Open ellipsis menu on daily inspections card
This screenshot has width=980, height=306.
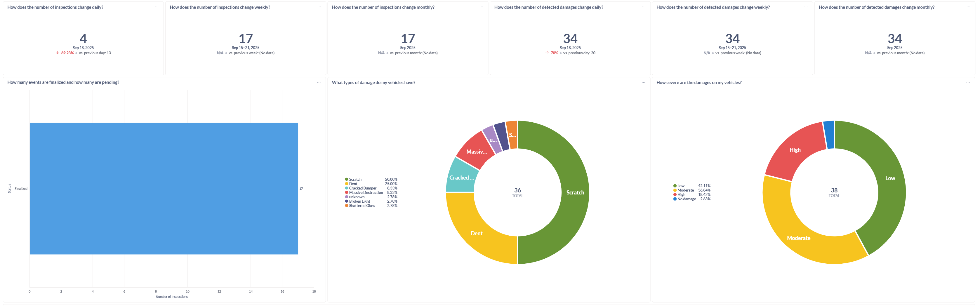pos(156,7)
